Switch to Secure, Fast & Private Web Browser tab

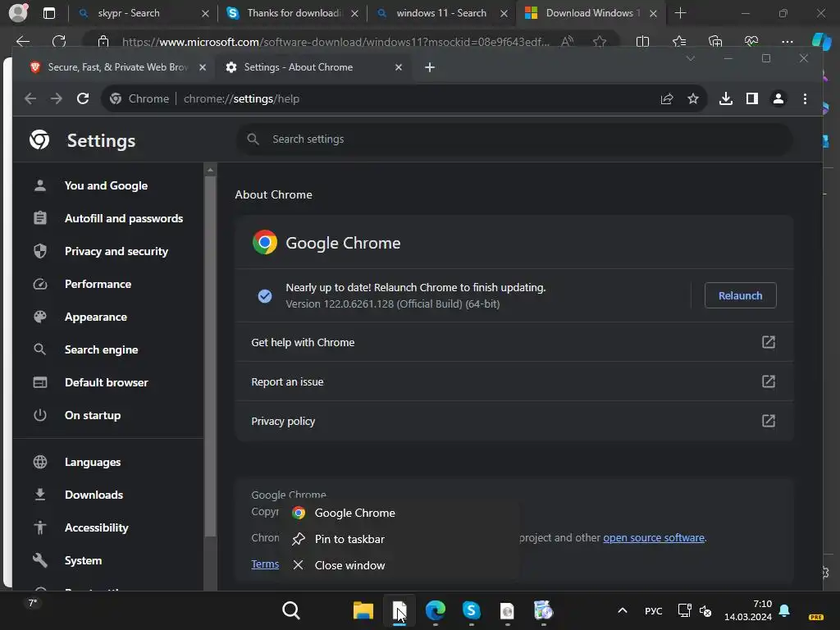point(118,67)
